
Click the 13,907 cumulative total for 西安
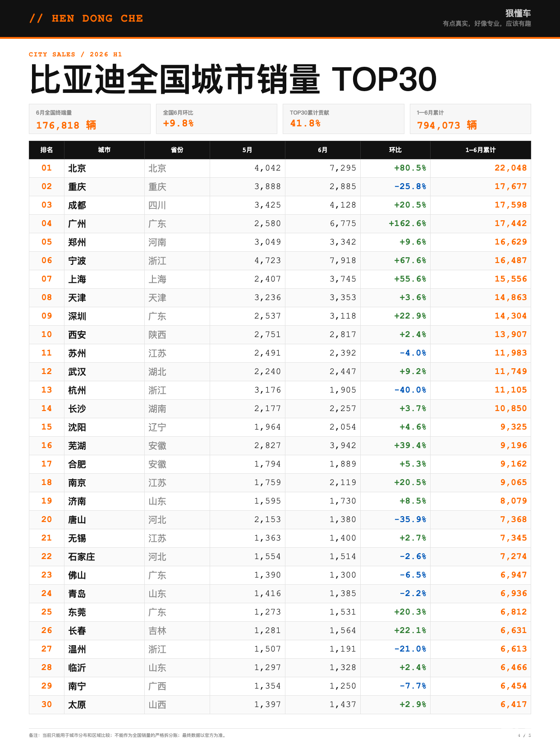pos(510,334)
